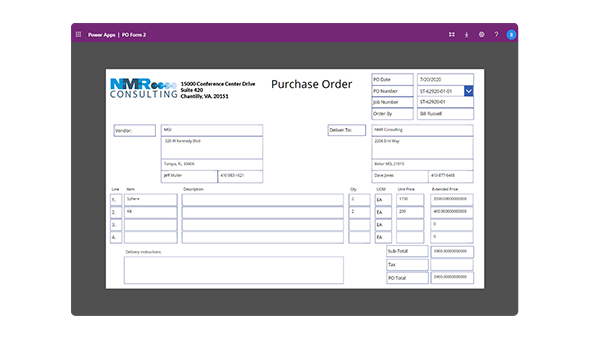Open the app launcher waffle icon
Viewport: 590px width, 360px height.
78,35
